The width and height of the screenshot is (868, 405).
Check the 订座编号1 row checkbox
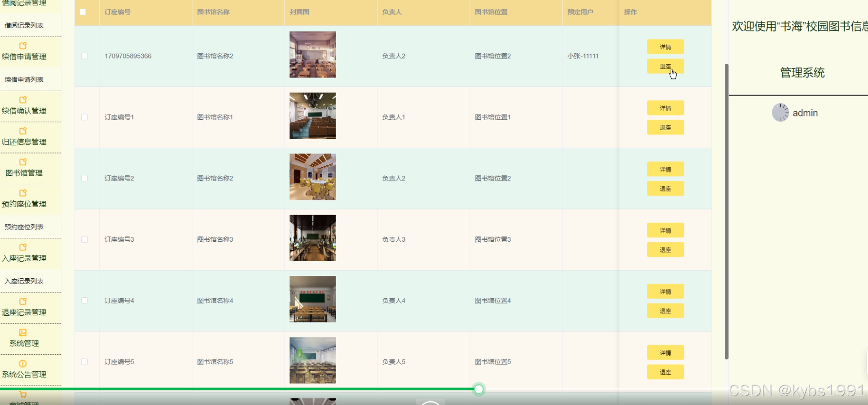[x=85, y=117]
